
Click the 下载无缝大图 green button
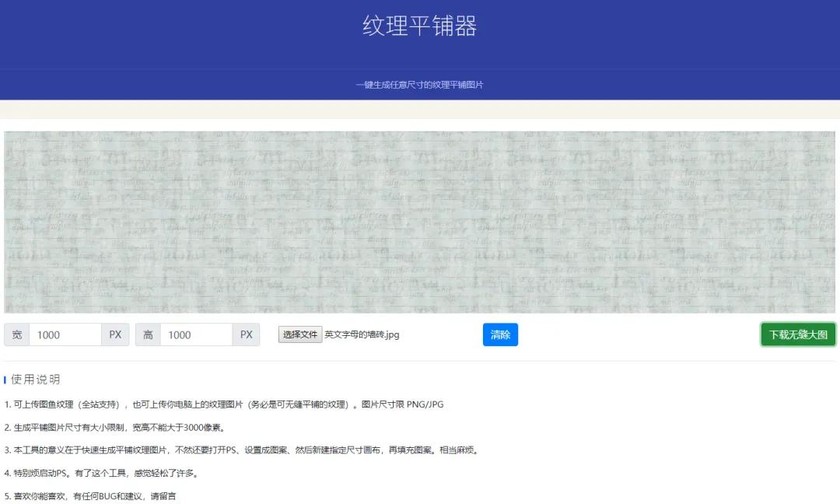pyautogui.click(x=798, y=334)
